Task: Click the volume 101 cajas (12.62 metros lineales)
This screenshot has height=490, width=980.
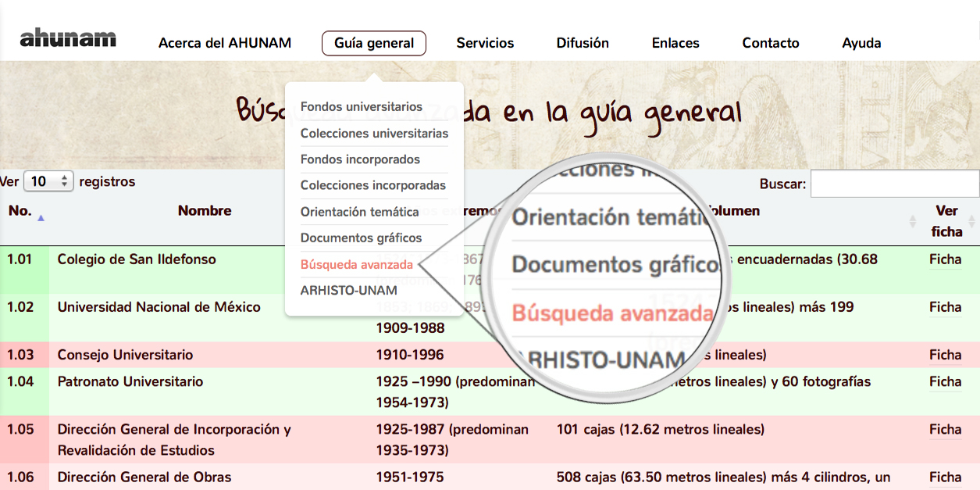Action: (661, 429)
